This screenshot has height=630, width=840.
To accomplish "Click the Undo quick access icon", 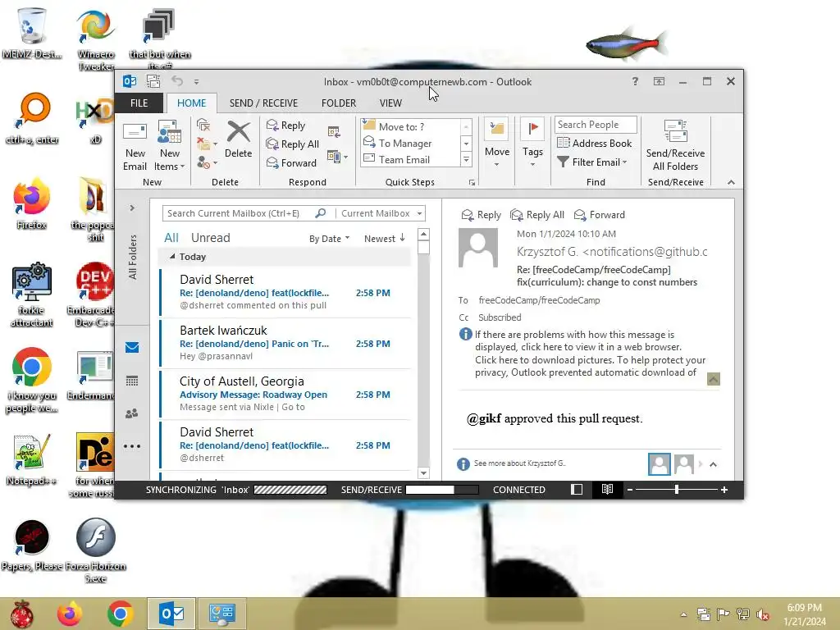I will tap(177, 81).
